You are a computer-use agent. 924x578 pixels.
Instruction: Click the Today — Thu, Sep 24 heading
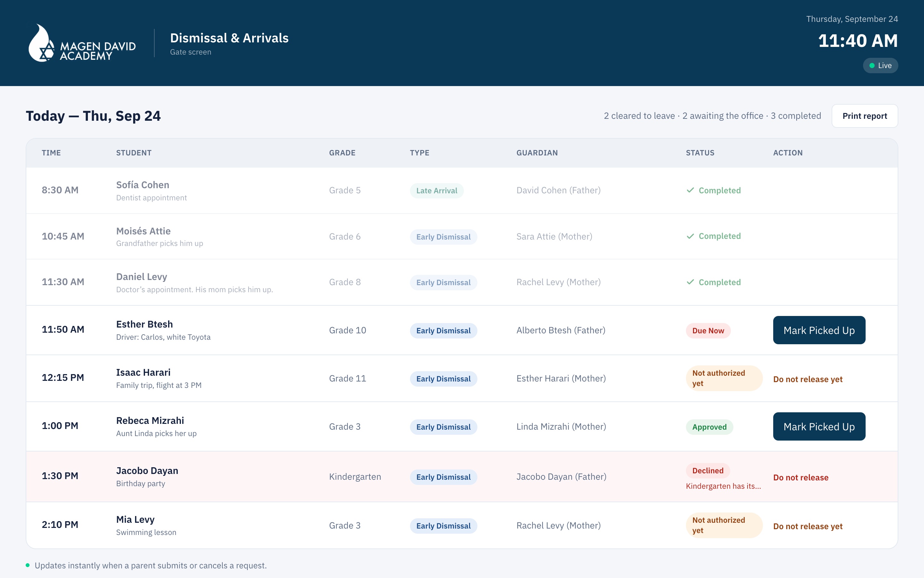pyautogui.click(x=93, y=116)
